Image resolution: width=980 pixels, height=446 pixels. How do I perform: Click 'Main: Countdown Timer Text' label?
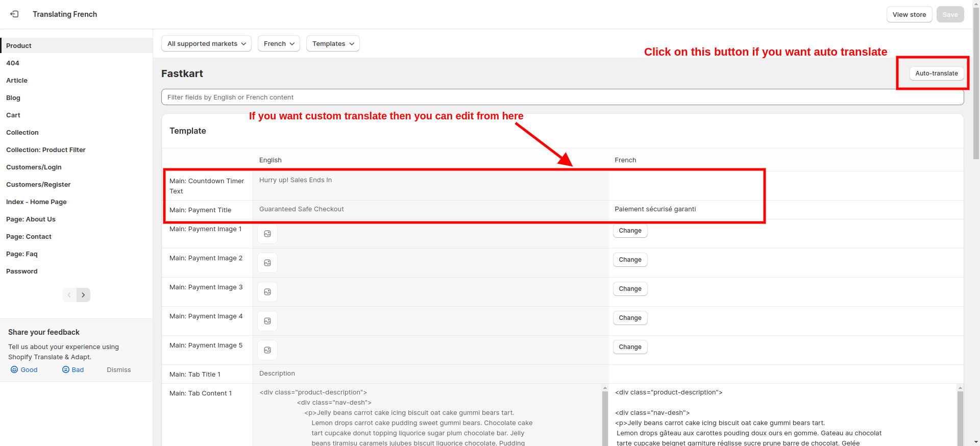(x=207, y=186)
